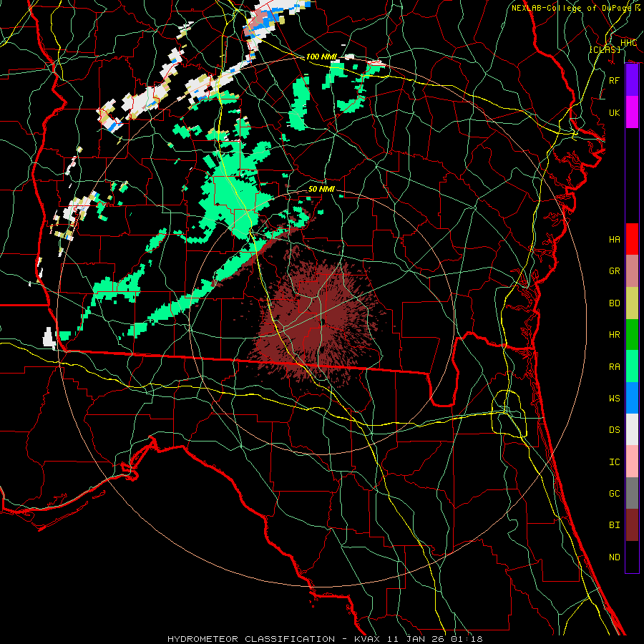Select the BD legend label
The width and height of the screenshot is (644, 644).
click(x=615, y=303)
